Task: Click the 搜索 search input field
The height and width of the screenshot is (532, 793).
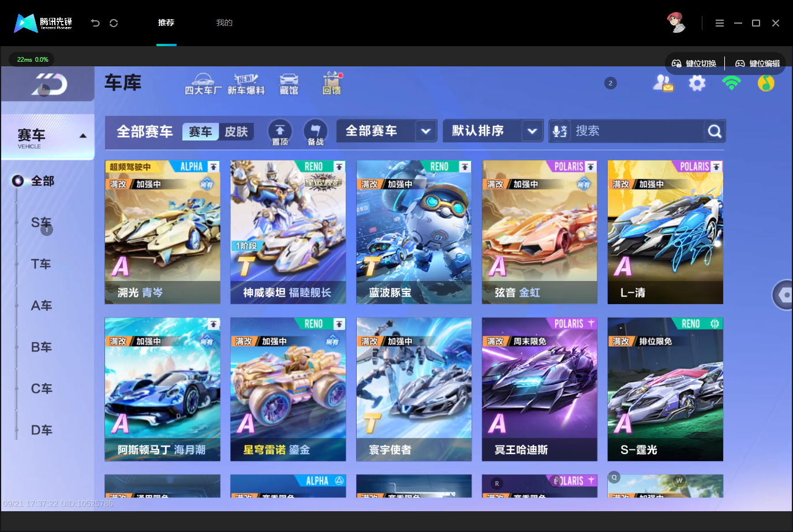Action: [x=637, y=131]
